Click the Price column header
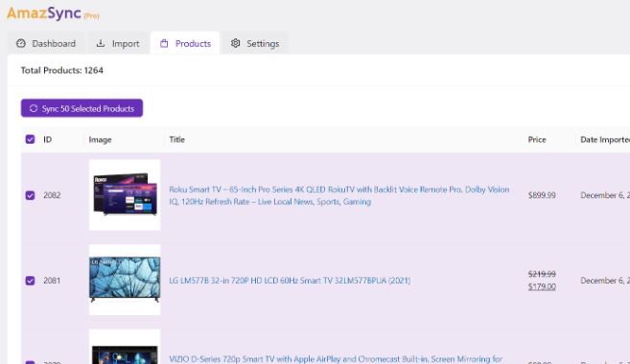630x364 pixels. coord(537,140)
